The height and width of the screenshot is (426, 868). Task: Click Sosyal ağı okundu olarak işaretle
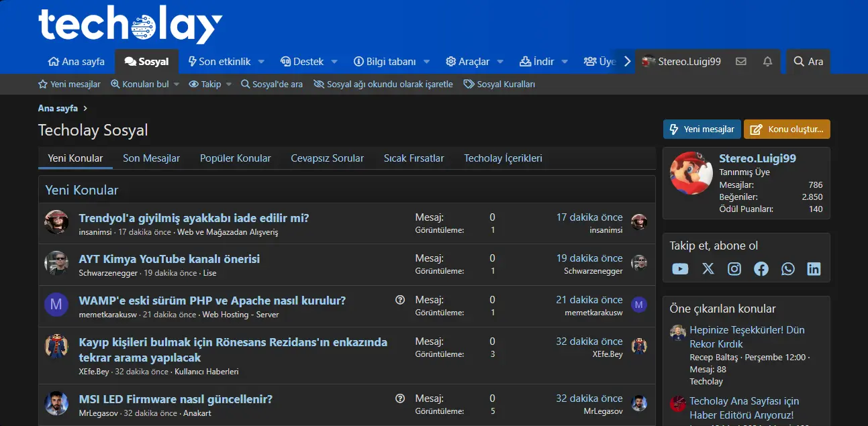[383, 85]
